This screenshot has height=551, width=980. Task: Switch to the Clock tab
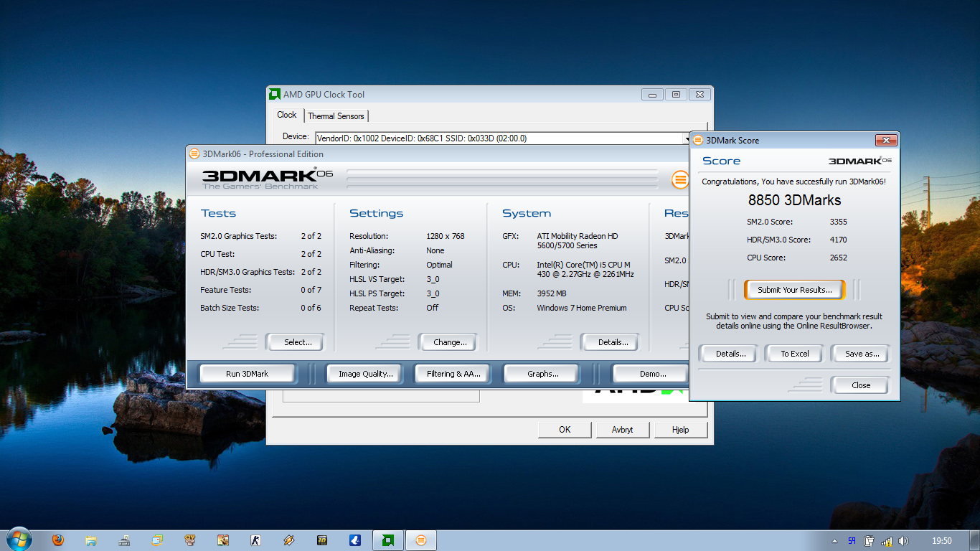pos(287,115)
